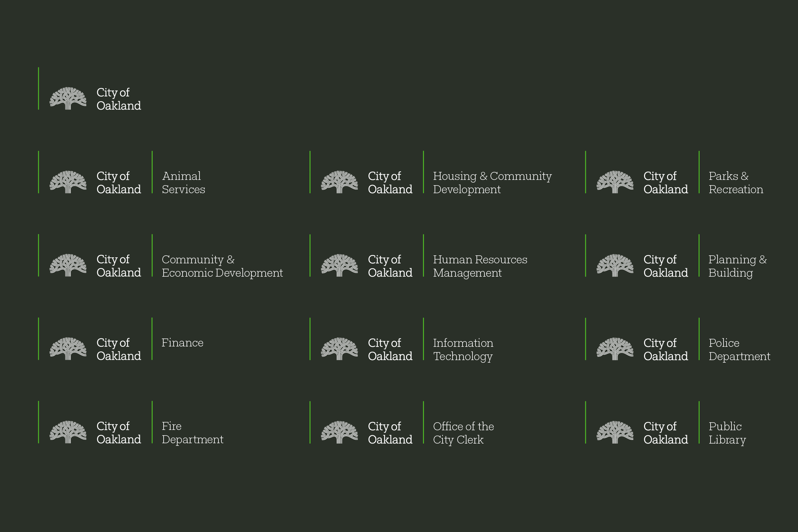Click the tree logo beside Human Resources Management
This screenshot has width=798, height=532.
coord(339,266)
